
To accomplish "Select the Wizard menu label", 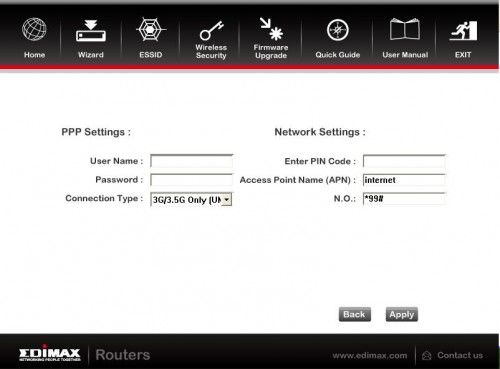I will pos(91,55).
